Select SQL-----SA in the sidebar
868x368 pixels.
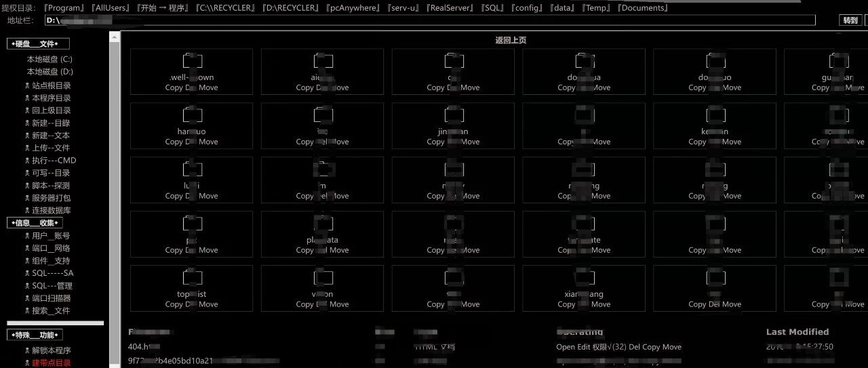pyautogui.click(x=53, y=273)
